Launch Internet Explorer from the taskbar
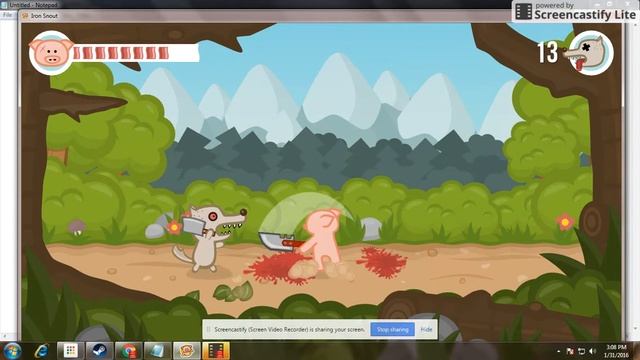 [41, 351]
